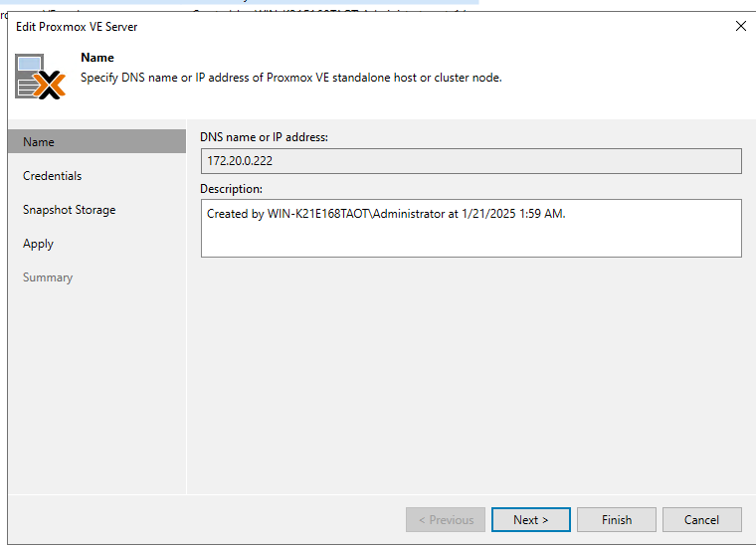Viewport: 756px width, 547px height.
Task: Click the bold 'Name' header text
Action: point(97,58)
